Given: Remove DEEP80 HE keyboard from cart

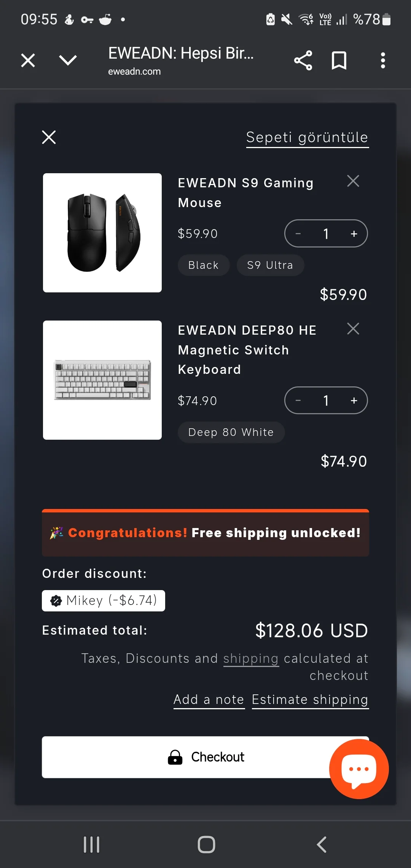Looking at the screenshot, I should point(353,329).
